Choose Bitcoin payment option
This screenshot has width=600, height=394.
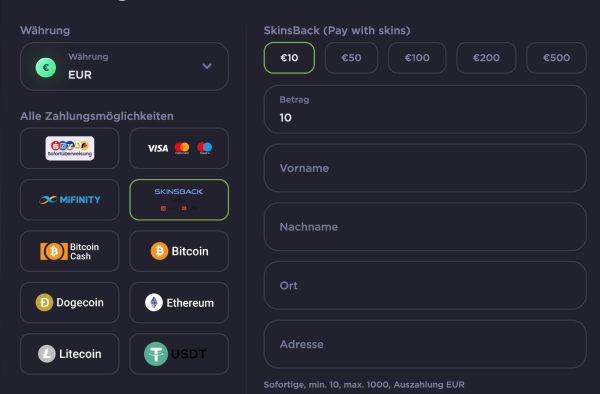tap(179, 251)
